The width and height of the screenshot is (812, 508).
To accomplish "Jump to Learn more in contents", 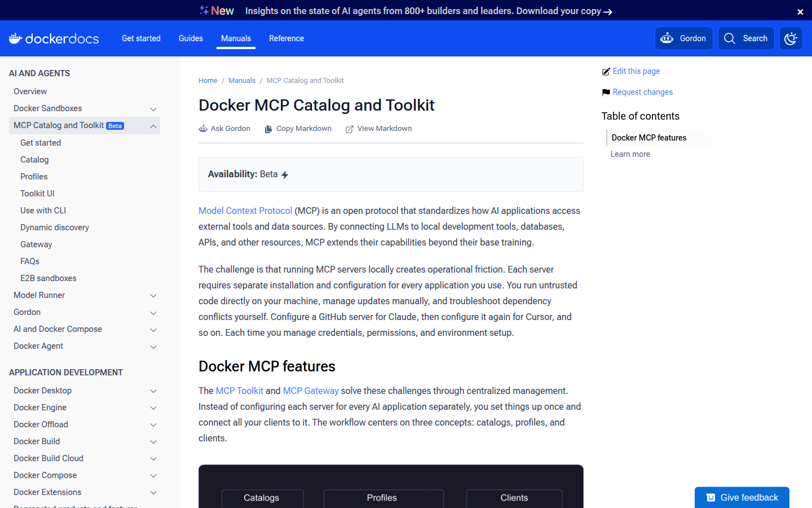I will [630, 154].
